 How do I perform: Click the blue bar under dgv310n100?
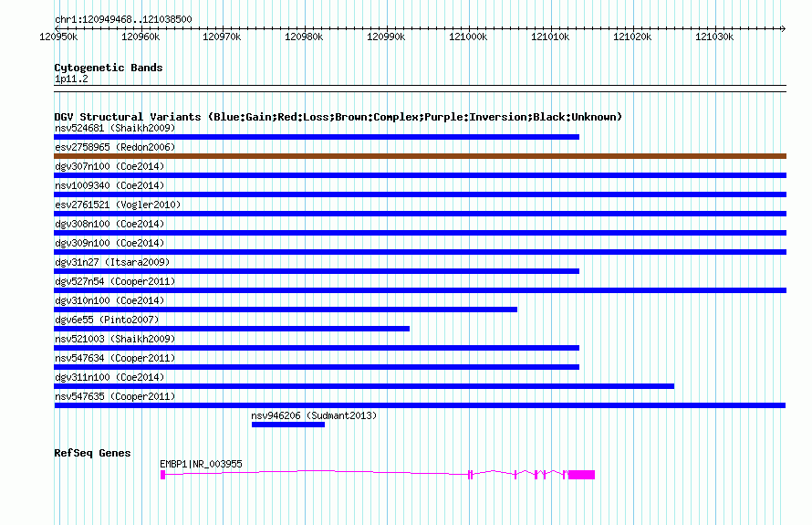coord(286,310)
